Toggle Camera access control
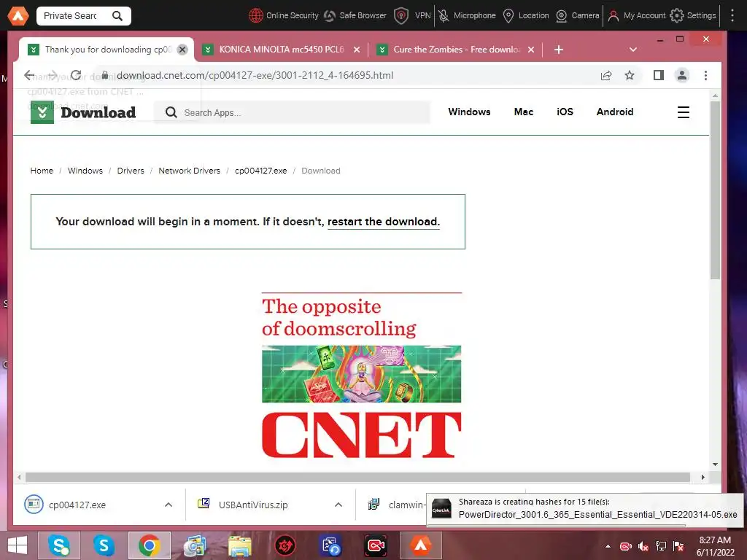The image size is (747, 560). (x=578, y=16)
